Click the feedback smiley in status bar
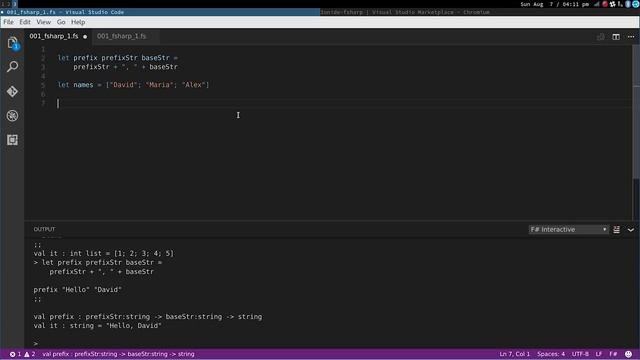Screen dimensions: 640x360 pyautogui.click(x=629, y=354)
